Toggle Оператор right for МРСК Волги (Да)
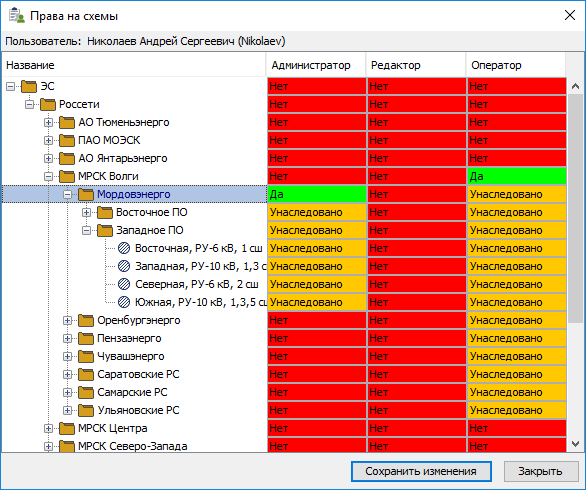 517,176
